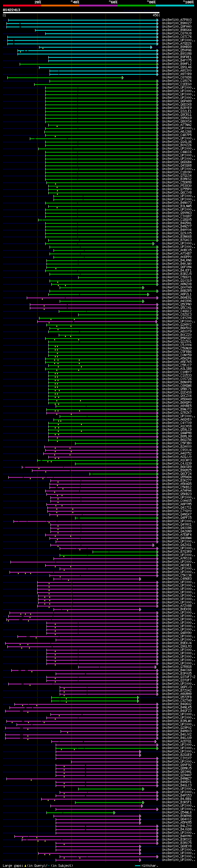The image size is (197, 868).
Task: Select the UniRef100_Q8UVS4 label
Action: pos(177,122)
